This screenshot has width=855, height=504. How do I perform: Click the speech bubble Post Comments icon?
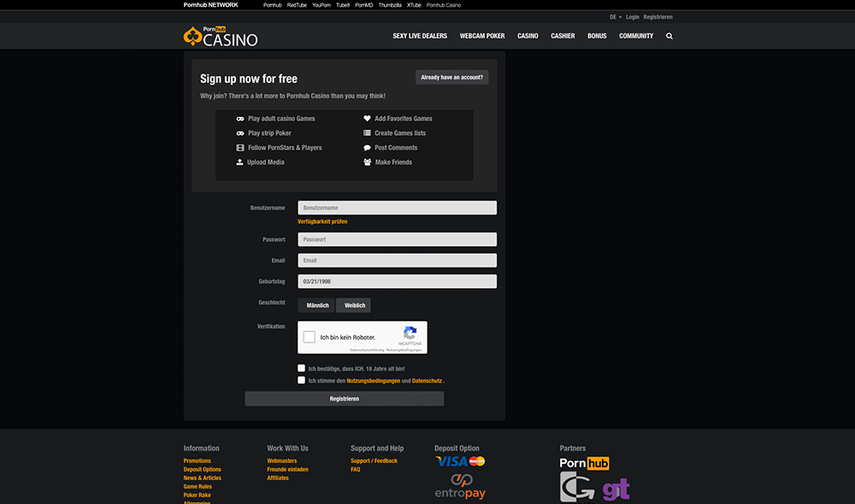click(x=368, y=148)
